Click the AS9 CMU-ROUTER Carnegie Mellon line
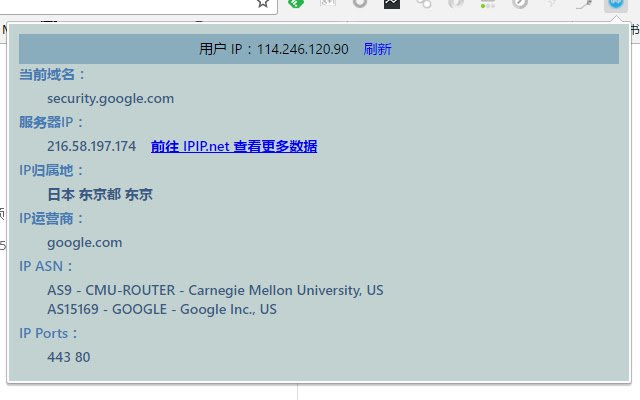640x400 pixels. 215,290
